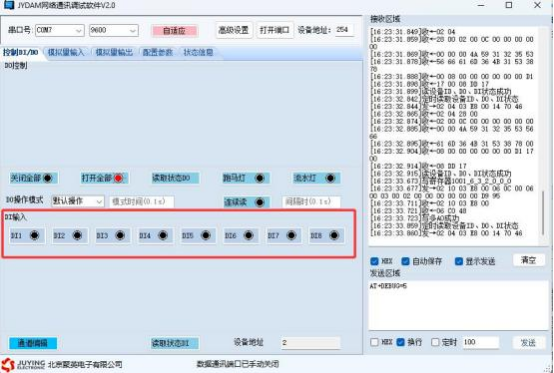Click the 读取状态DI button
The height and width of the screenshot is (373, 554).
tap(175, 343)
